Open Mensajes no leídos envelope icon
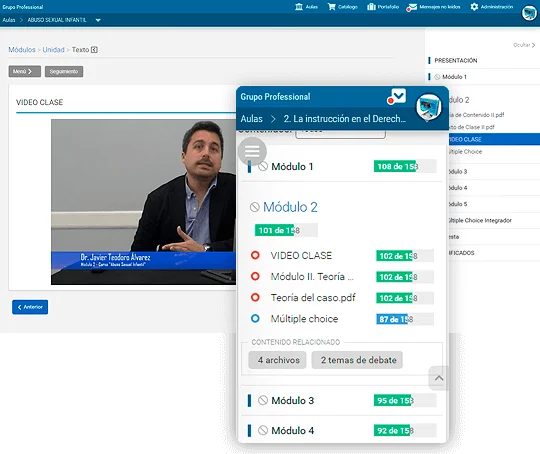This screenshot has width=540, height=454. 411,7
